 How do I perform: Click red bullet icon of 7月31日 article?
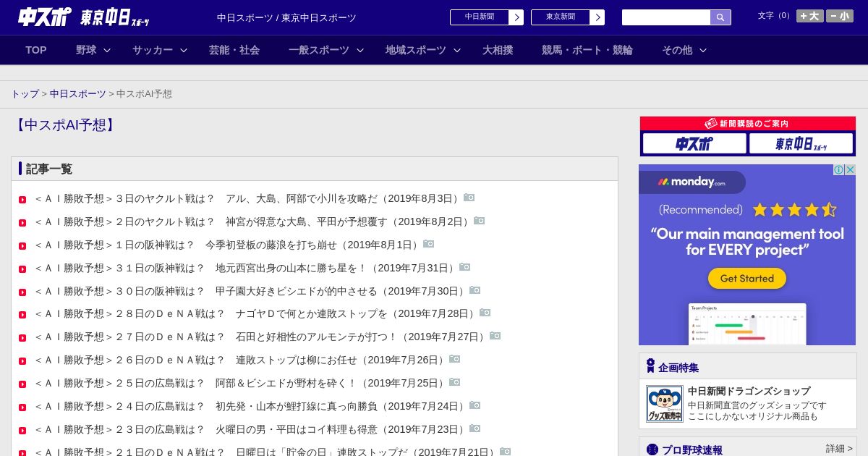[x=22, y=269]
